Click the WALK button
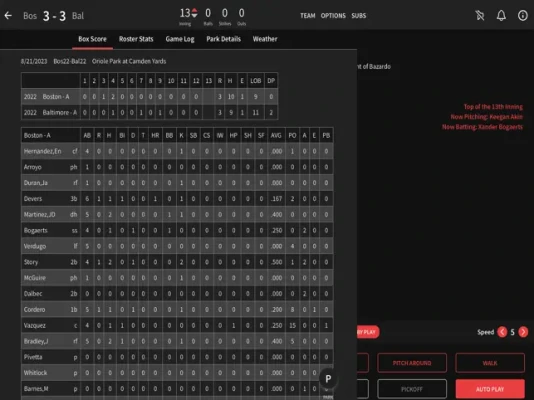 [x=490, y=363]
